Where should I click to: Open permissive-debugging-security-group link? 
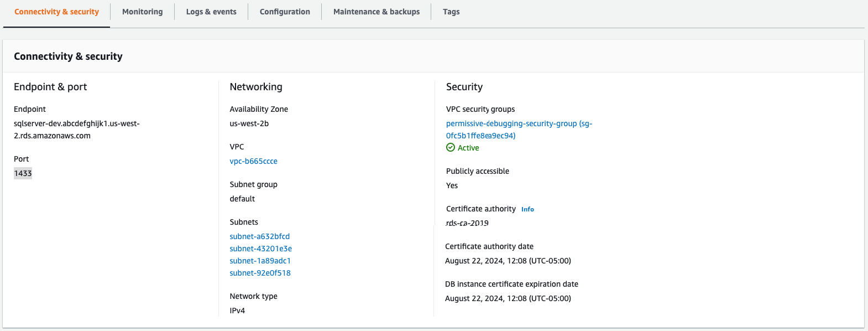click(519, 130)
